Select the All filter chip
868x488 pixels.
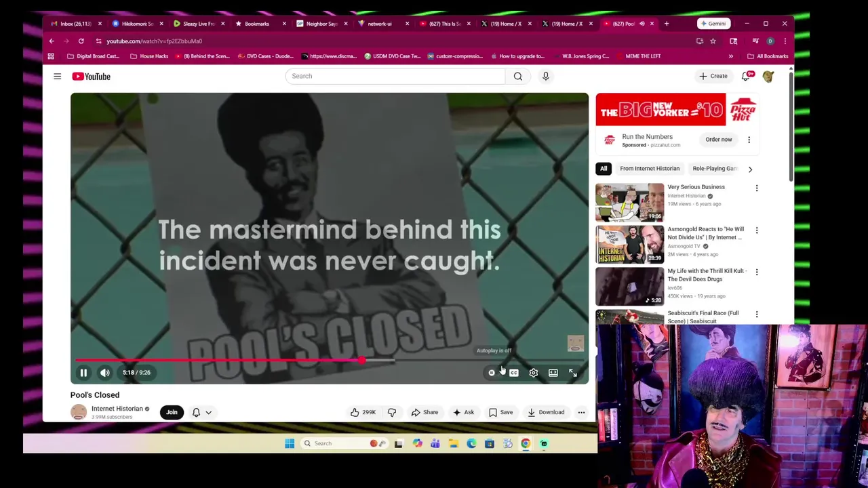604,169
